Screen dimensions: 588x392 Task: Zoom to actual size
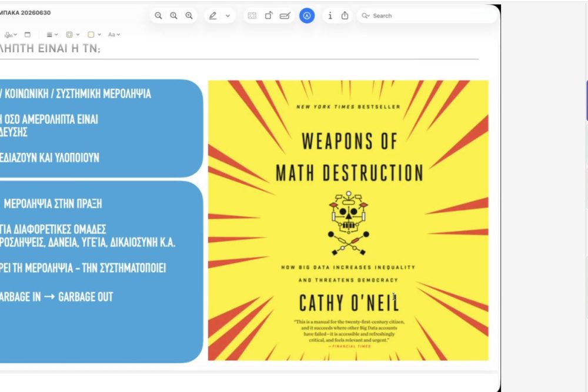[x=173, y=16]
